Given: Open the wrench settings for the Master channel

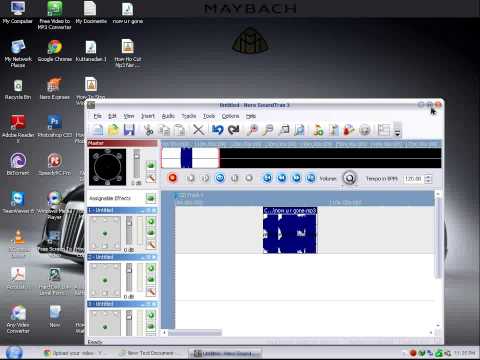Looking at the screenshot, I should tap(151, 178).
